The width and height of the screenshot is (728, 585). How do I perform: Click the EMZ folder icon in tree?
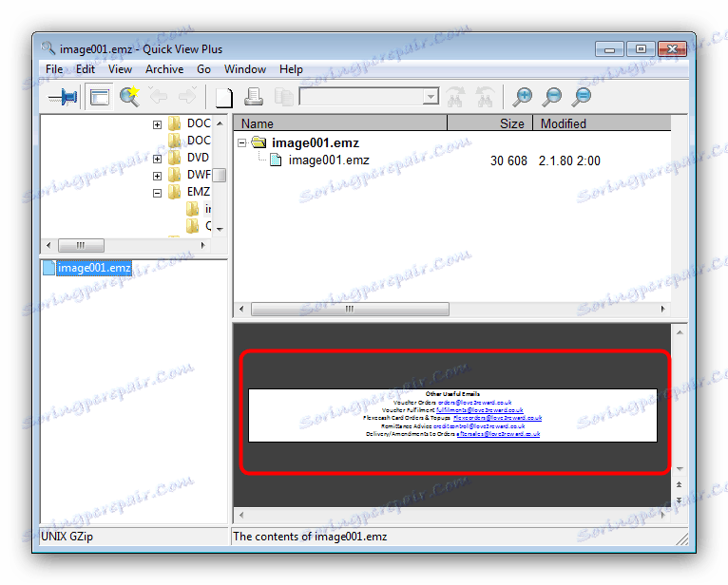[x=175, y=192]
